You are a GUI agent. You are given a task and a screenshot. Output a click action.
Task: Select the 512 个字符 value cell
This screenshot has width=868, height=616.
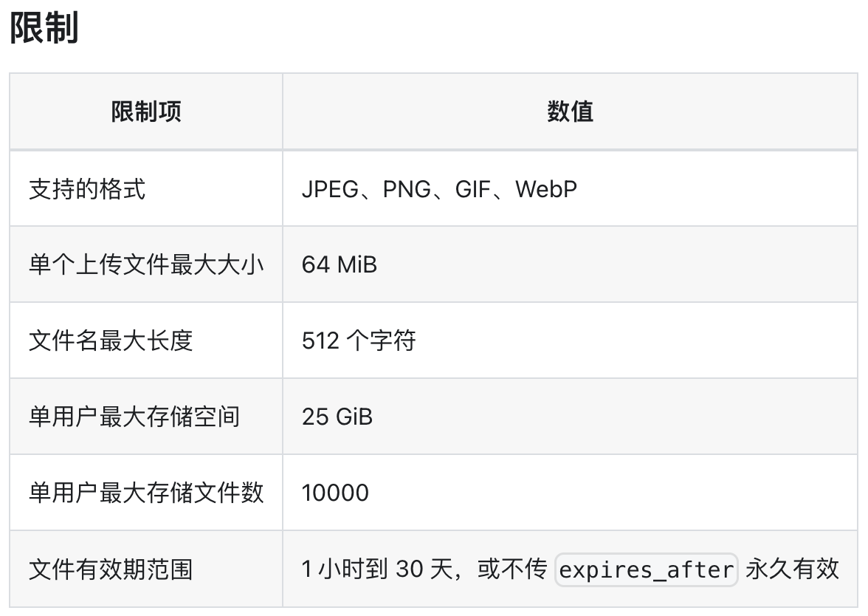coord(570,340)
